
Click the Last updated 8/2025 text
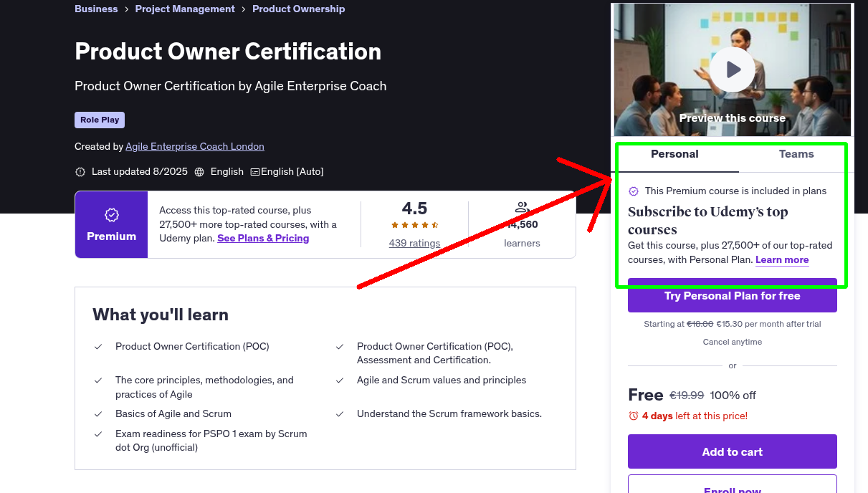[x=140, y=172]
